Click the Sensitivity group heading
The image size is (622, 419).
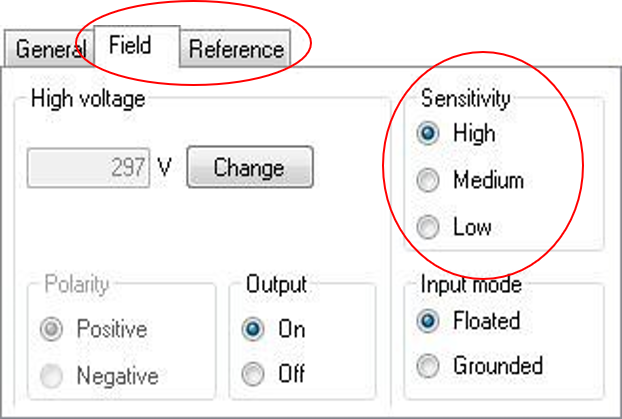click(465, 99)
